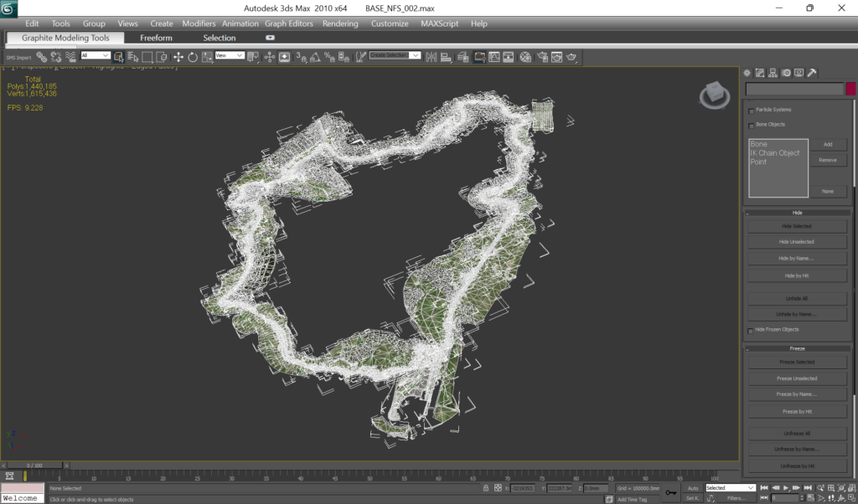Screen dimensions: 858x504
Task: Click the Edit Named Selection Sets icon
Action: (x=360, y=57)
